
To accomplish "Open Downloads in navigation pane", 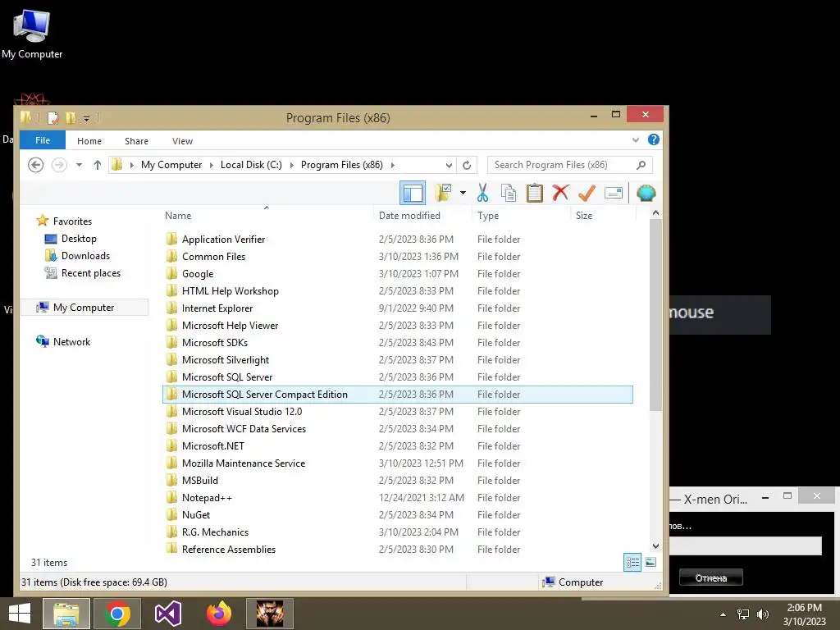I will coord(85,256).
